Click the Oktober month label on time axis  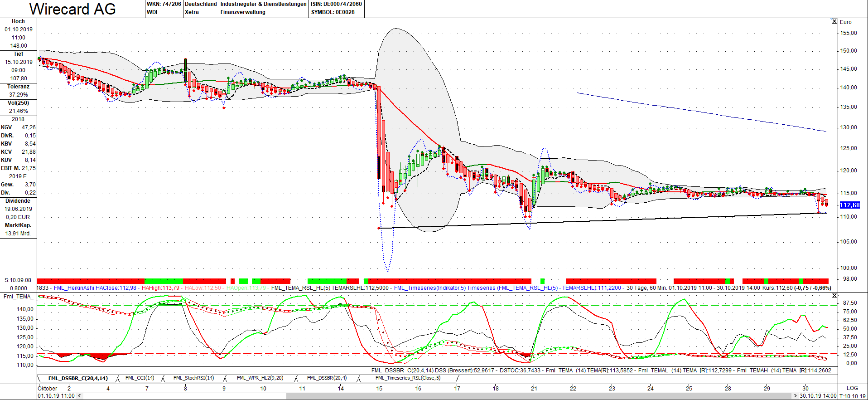click(48, 388)
